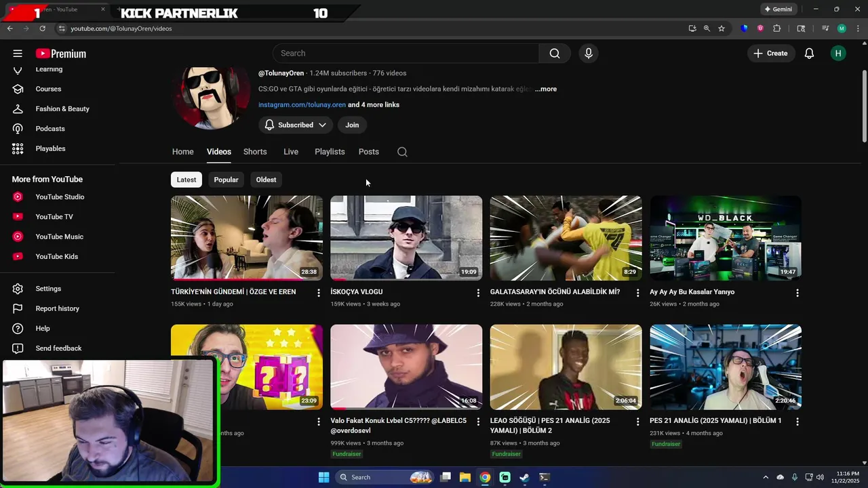Open the Chrome profile M avatar
This screenshot has height=488, width=868.
[x=842, y=28]
